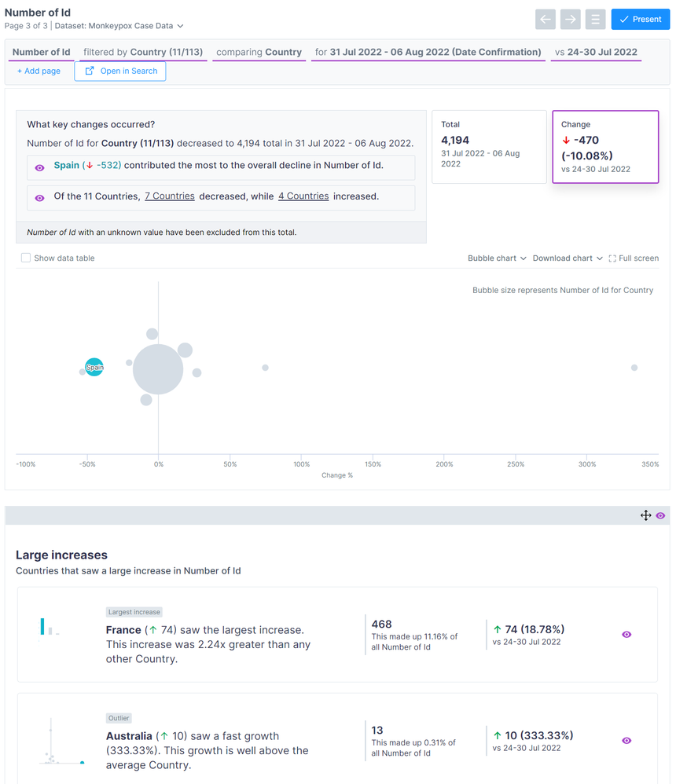Select the Change summary card
The width and height of the screenshot is (676, 784).
[605, 146]
